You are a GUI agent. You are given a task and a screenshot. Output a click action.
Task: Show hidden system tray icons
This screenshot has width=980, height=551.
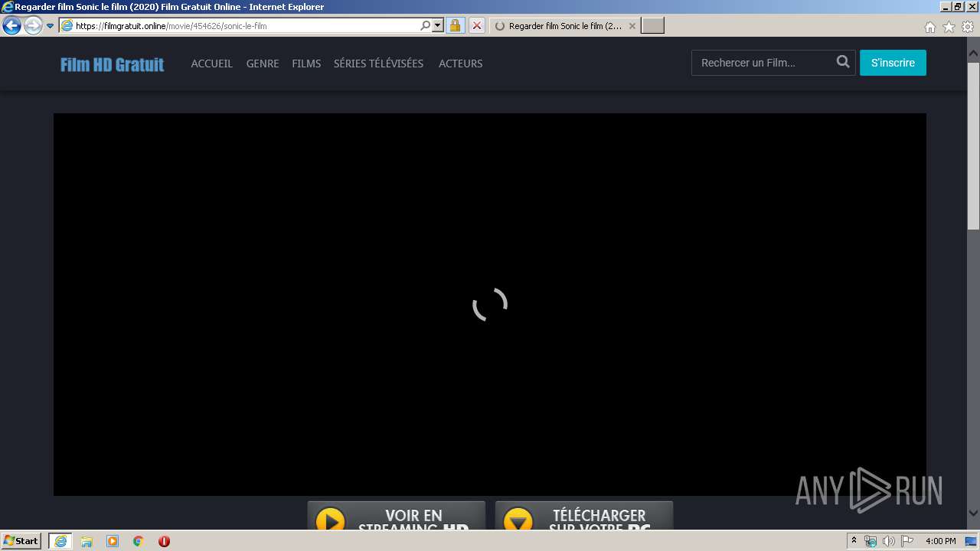pyautogui.click(x=854, y=541)
